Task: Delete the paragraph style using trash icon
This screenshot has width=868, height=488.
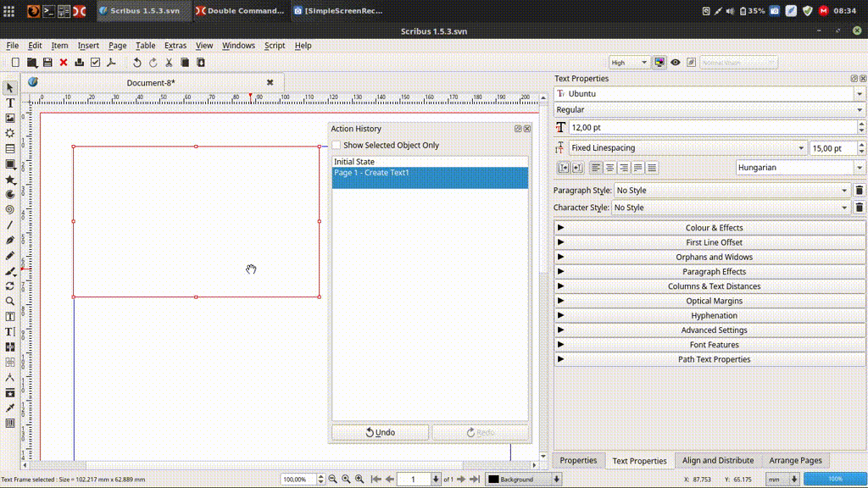Action: point(859,191)
